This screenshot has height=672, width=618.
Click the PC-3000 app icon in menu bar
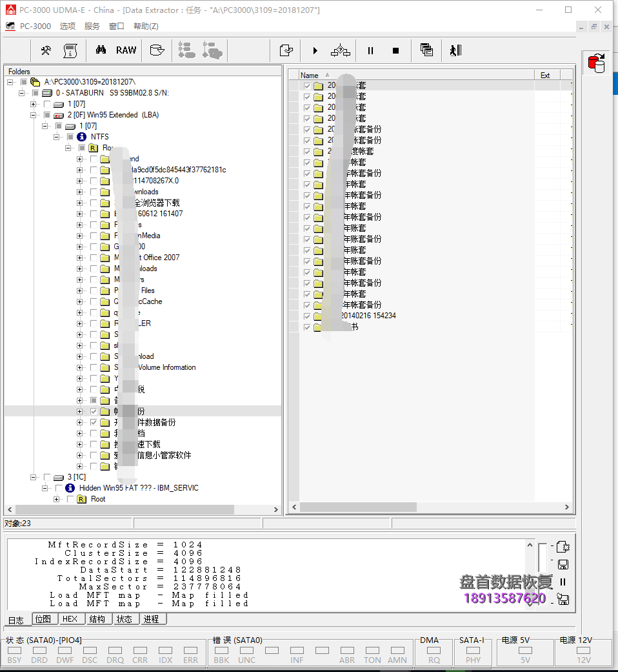[10, 26]
